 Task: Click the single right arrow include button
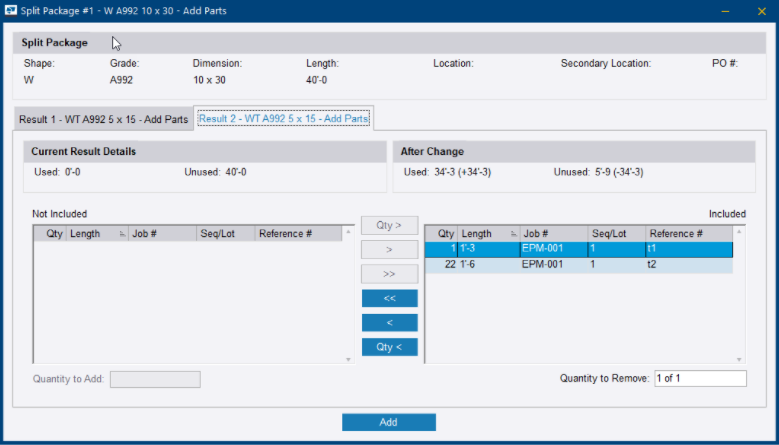[389, 250]
